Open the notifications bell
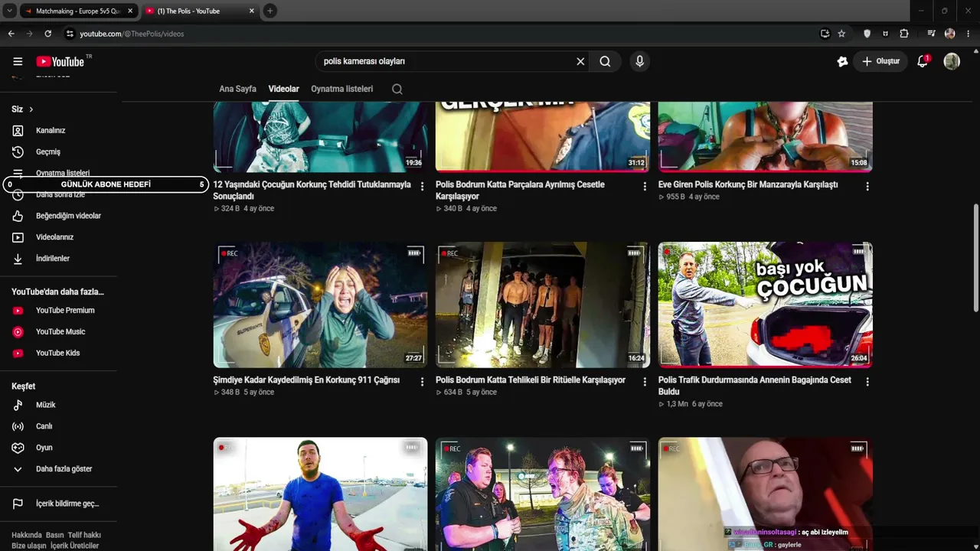Image resolution: width=980 pixels, height=551 pixels. [x=923, y=61]
